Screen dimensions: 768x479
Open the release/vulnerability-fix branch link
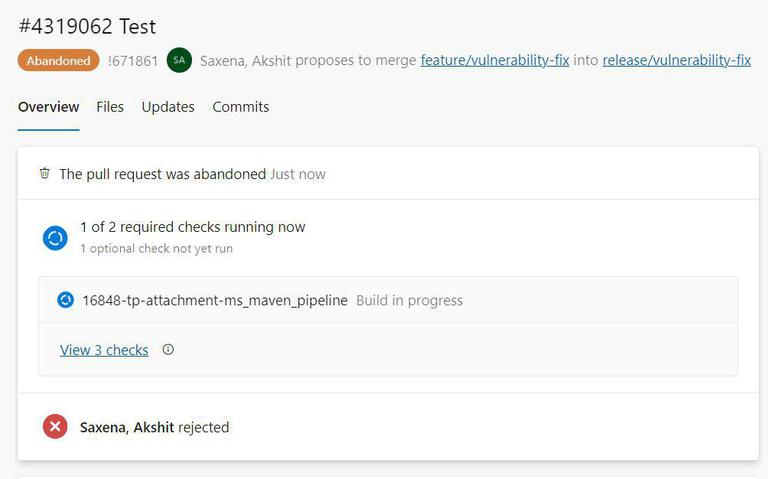[676, 60]
